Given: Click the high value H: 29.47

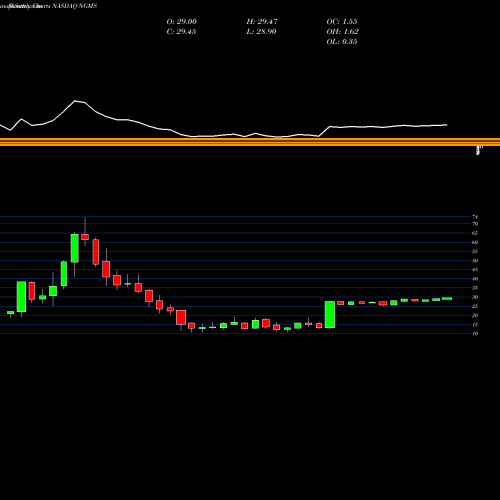Looking at the screenshot, I should pyautogui.click(x=262, y=22).
